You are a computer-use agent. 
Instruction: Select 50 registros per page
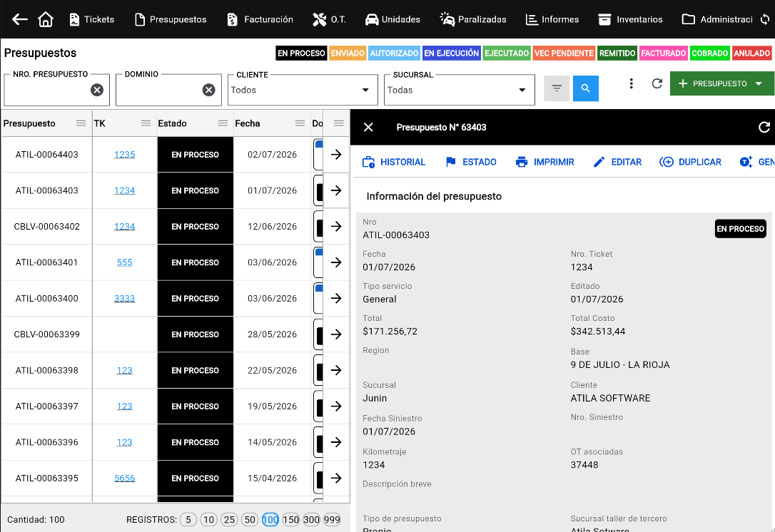pos(250,520)
